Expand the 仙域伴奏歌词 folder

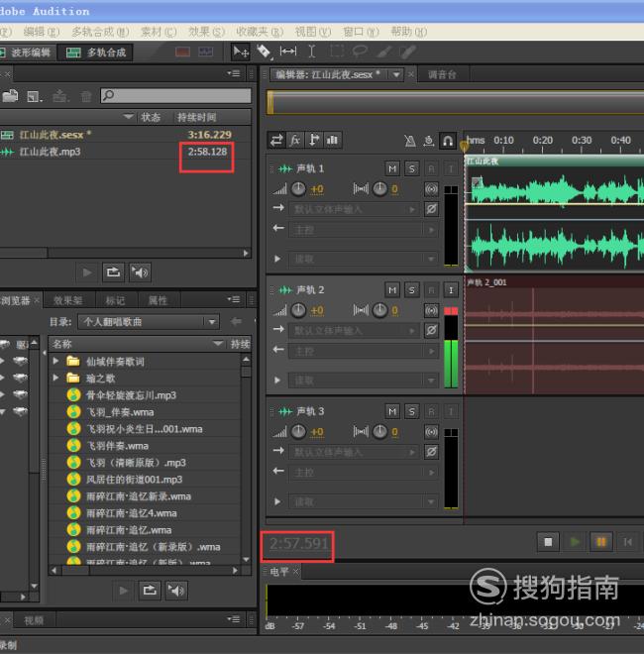tap(55, 361)
